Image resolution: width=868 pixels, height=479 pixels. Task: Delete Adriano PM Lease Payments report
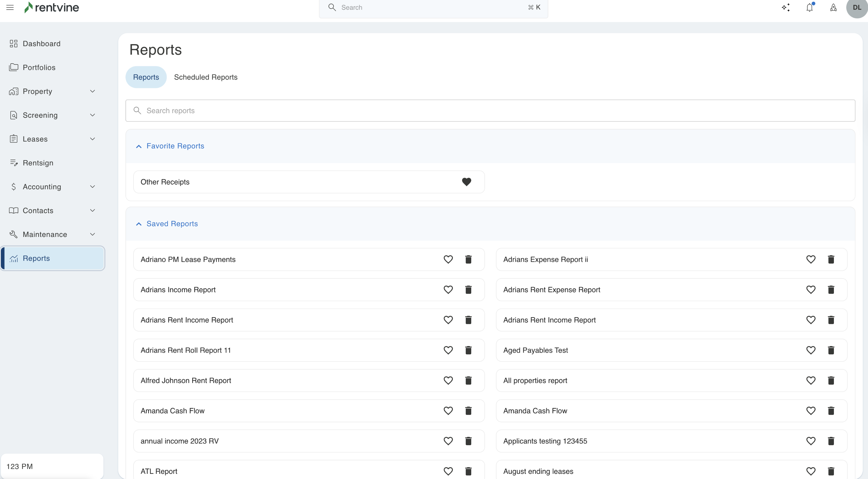[468, 259]
